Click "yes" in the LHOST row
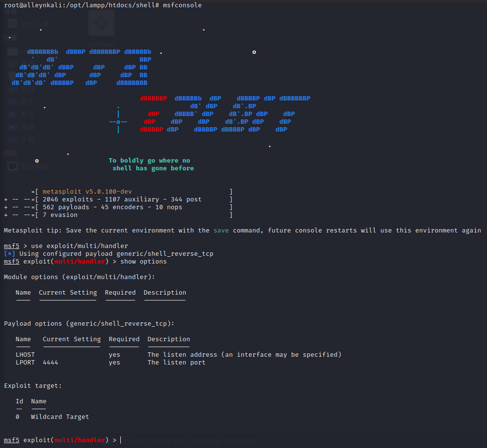Image resolution: width=487 pixels, height=448 pixels. pos(114,355)
